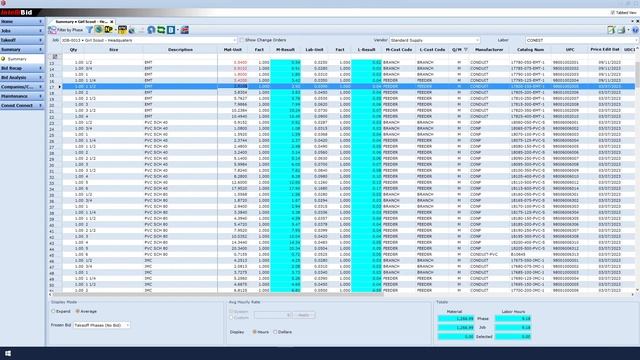
Task: Click the blue help icon
Action: (x=636, y=30)
